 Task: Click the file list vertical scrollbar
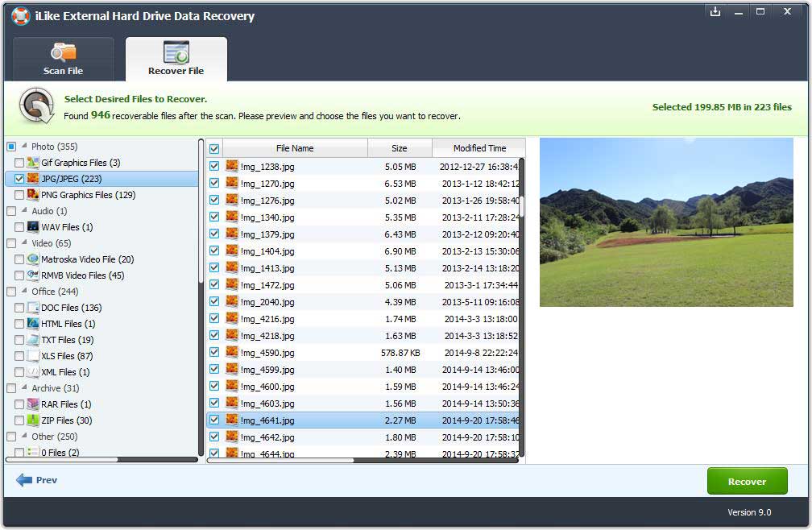pyautogui.click(x=521, y=306)
